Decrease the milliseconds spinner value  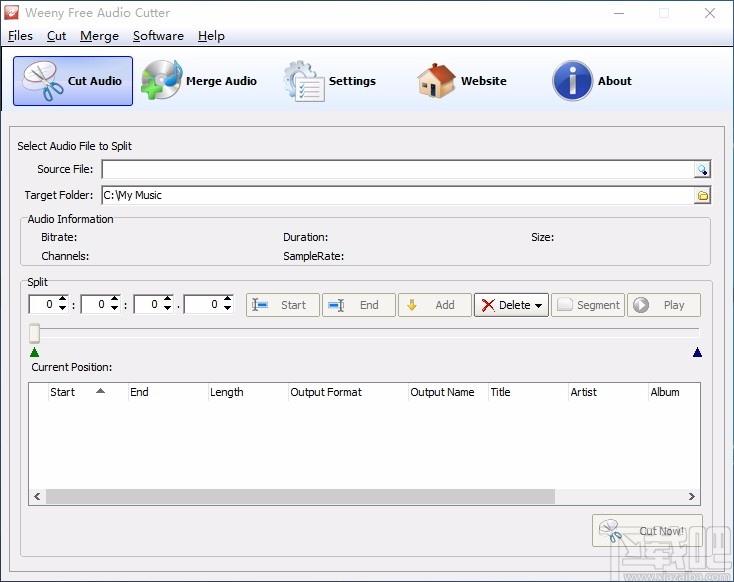[228, 309]
